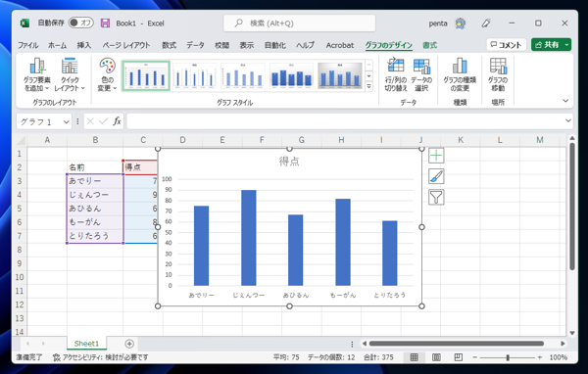Screen dimensions: 588x374
Task: Switch to Page Break Preview icon
Action: tap(459, 357)
